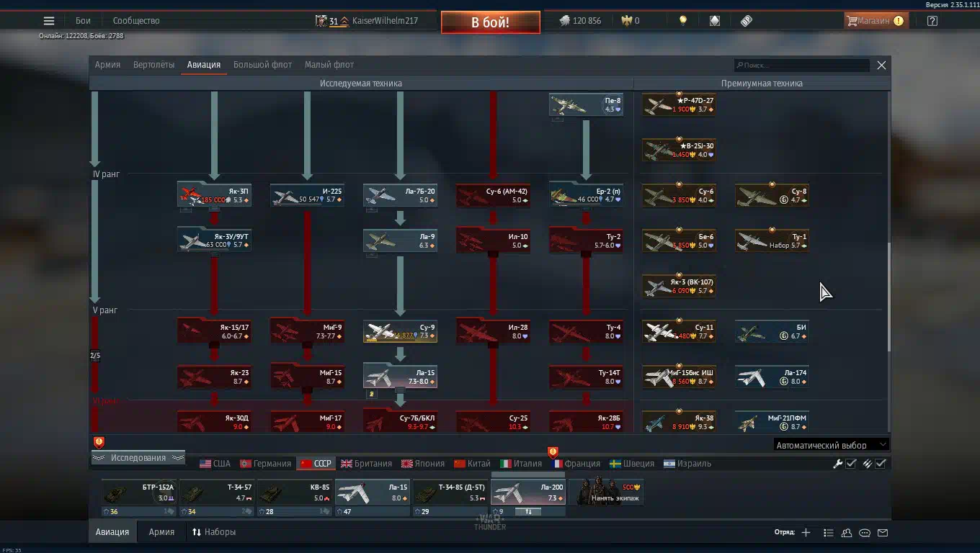Toggle auto-repair checkbox next to wrench
Screen dimensions: 980x553
coord(851,464)
